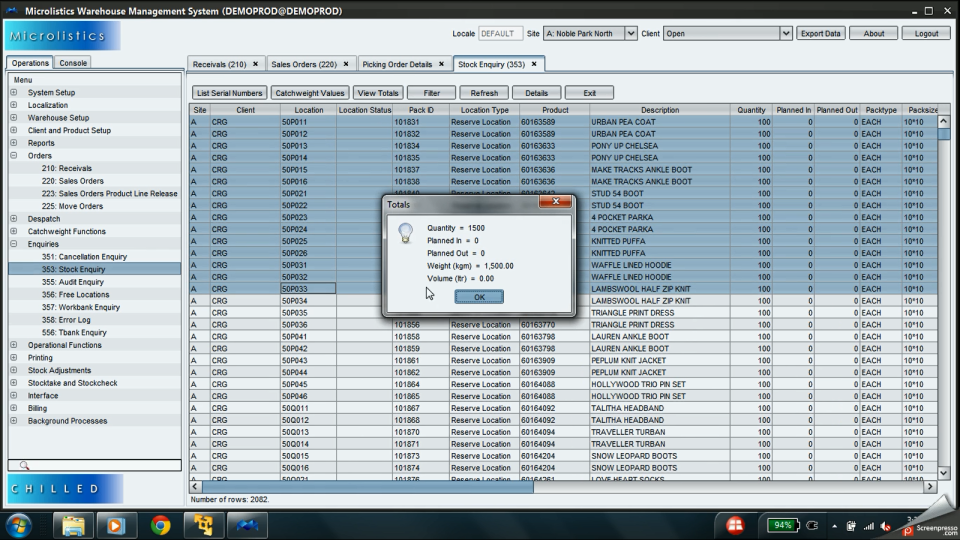Click the menu search input field
Image resolution: width=960 pixels, height=540 pixels.
tap(95, 465)
